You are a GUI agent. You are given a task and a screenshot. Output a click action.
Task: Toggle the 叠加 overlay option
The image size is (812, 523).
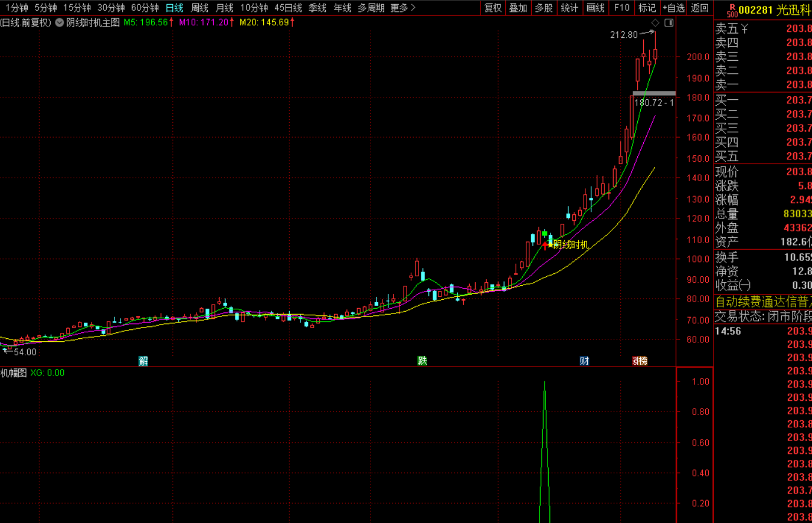tap(518, 8)
